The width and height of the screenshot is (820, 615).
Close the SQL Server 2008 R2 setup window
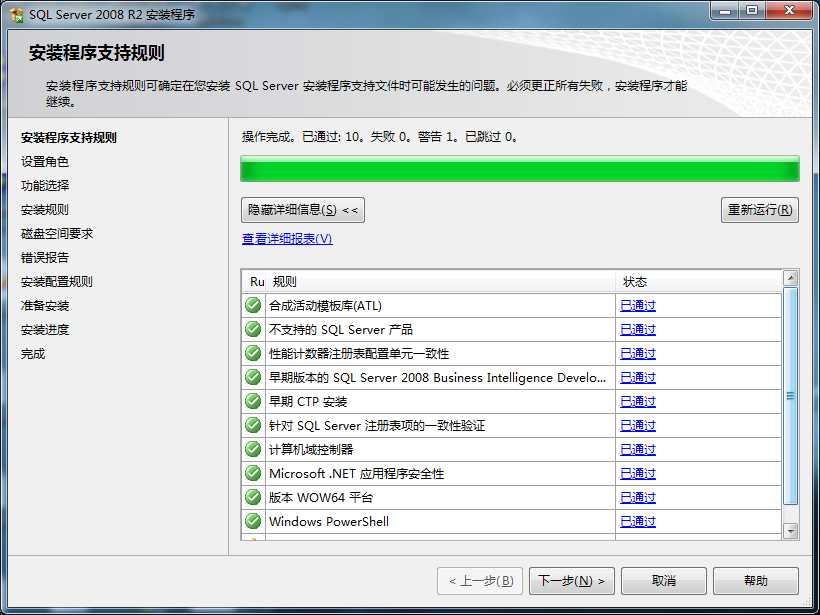790,10
